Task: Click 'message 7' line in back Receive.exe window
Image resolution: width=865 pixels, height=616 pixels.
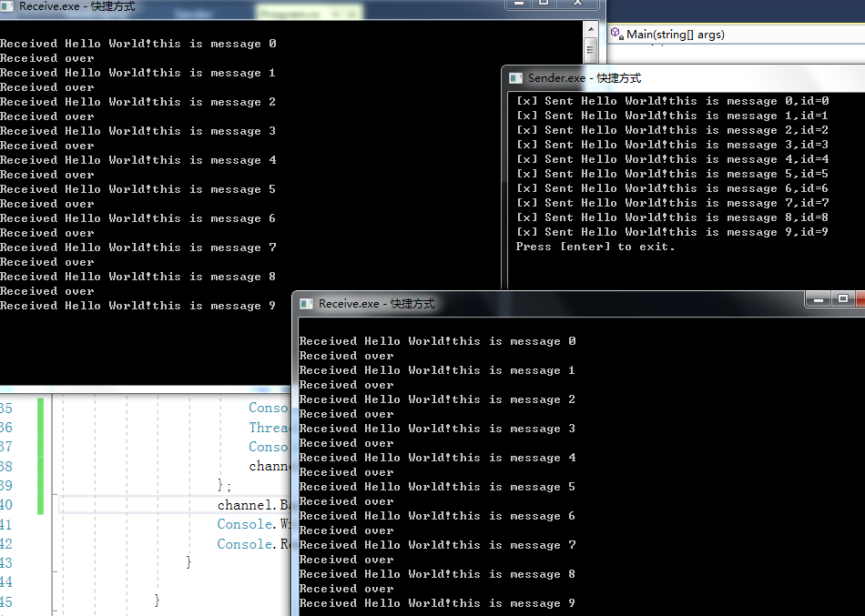Action: [137, 247]
